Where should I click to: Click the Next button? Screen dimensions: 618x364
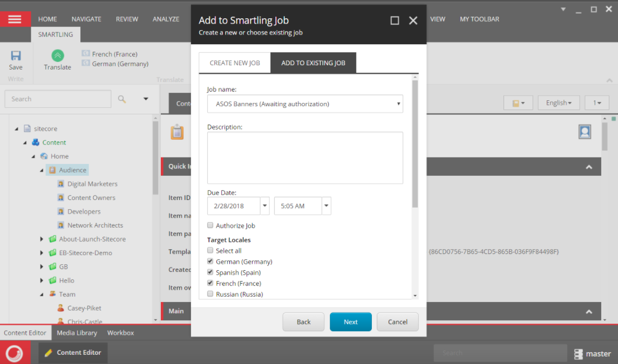(x=351, y=322)
